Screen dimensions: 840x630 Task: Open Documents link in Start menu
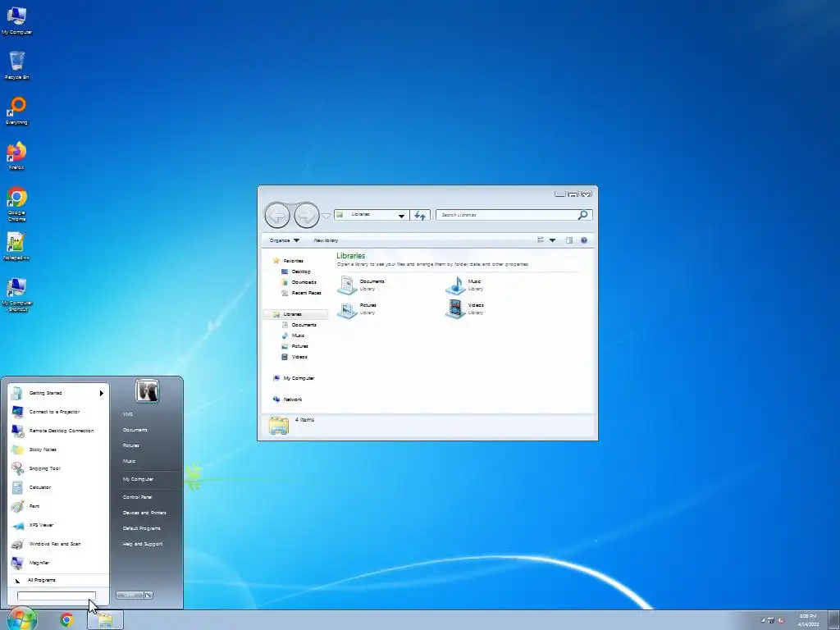[135, 430]
